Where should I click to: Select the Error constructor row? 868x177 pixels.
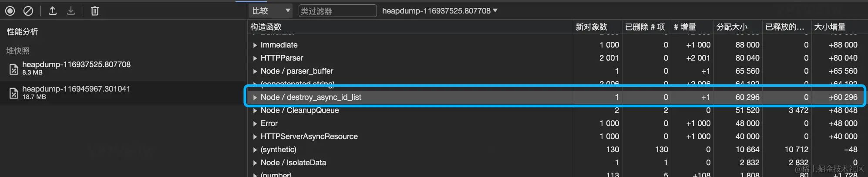269,123
